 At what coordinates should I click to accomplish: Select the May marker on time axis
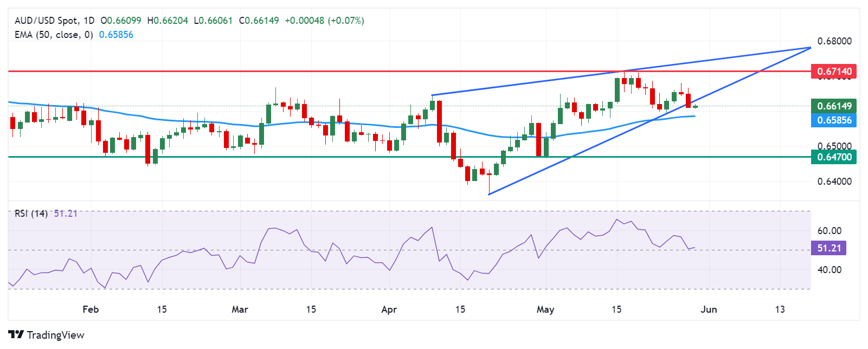tap(545, 309)
